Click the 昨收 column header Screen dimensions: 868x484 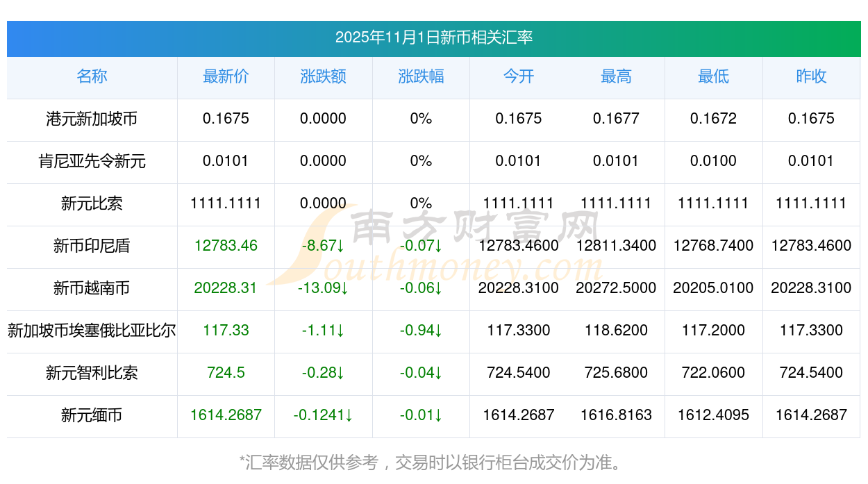point(811,77)
